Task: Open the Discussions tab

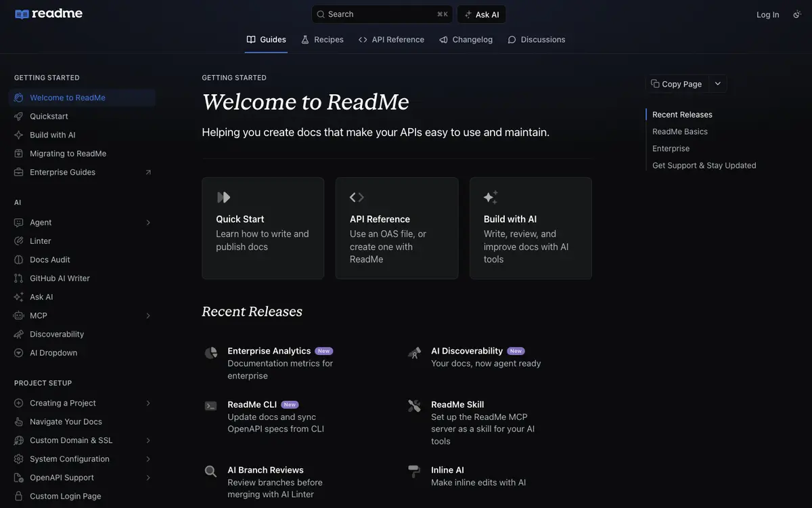Action: [x=537, y=40]
